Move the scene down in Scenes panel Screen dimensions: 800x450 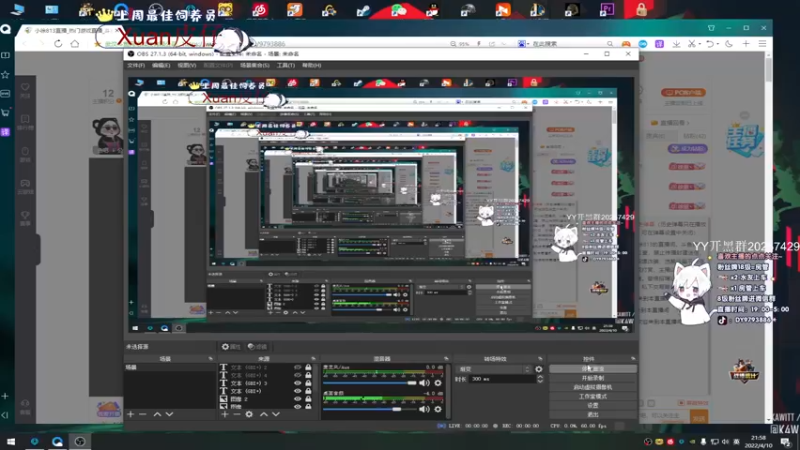click(x=169, y=414)
